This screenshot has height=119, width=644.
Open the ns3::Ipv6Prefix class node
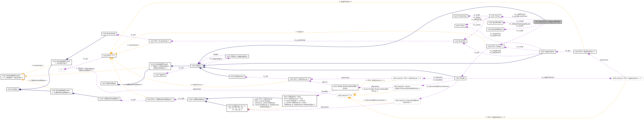click(495, 23)
